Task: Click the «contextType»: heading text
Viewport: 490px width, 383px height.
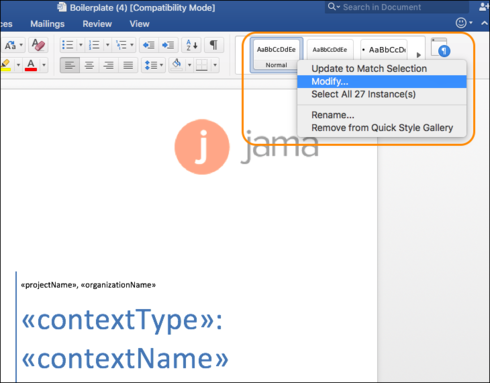Action: point(122,320)
